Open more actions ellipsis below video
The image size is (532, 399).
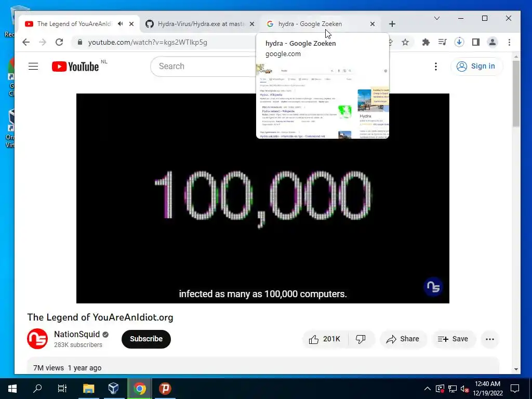pyautogui.click(x=489, y=339)
